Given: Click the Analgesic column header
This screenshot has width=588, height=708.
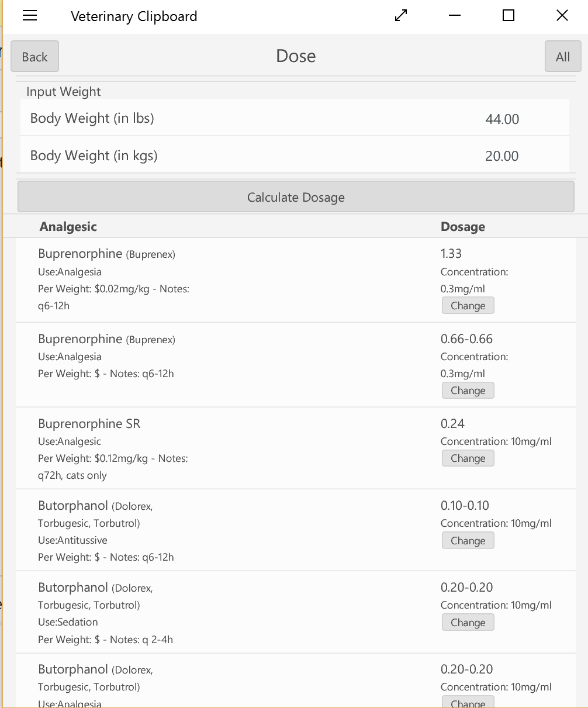Looking at the screenshot, I should pos(68,227).
